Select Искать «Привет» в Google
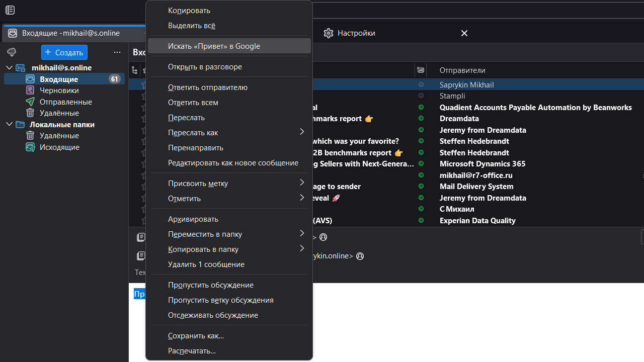644x362 pixels. (229, 46)
